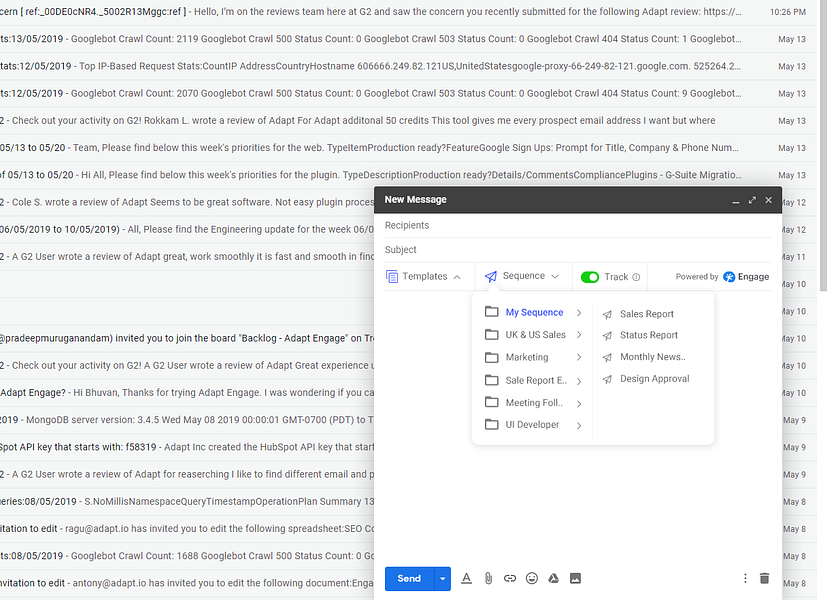Select the UK & US Sales folder

click(x=533, y=335)
